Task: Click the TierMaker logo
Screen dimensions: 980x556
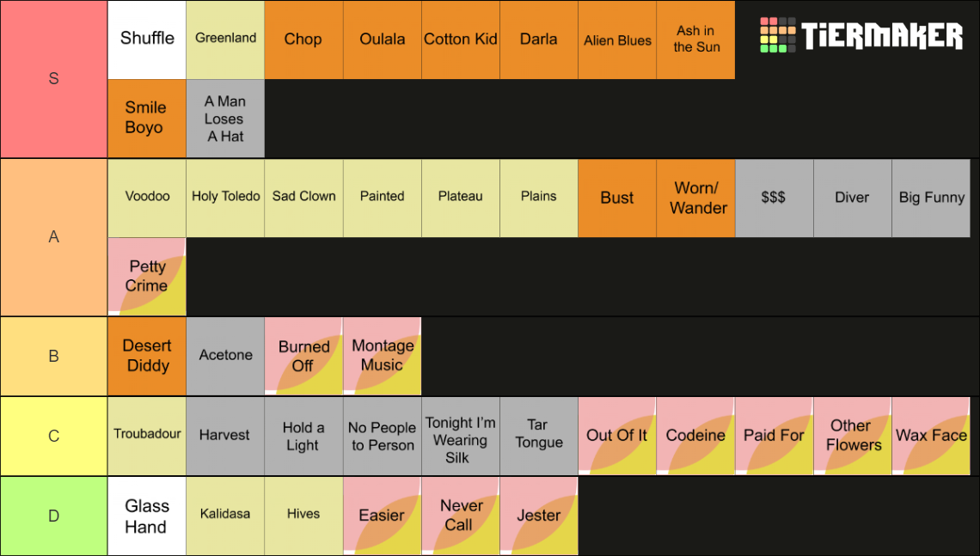Action: (x=861, y=35)
